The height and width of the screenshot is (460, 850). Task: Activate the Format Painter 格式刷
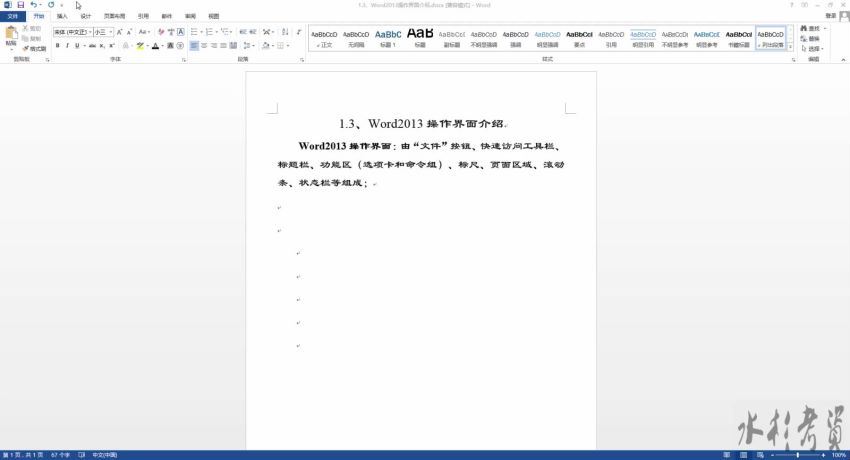click(34, 49)
